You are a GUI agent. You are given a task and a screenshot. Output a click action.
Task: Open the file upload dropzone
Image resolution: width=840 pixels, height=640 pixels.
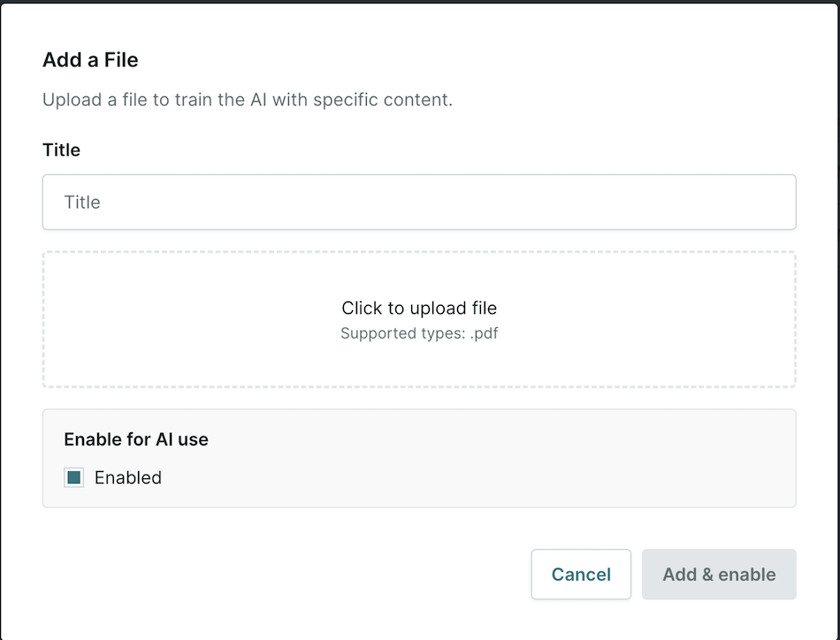(x=419, y=319)
